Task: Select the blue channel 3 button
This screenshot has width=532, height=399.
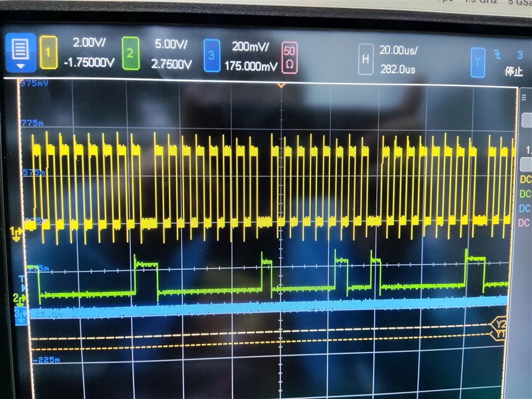Action: 212,55
